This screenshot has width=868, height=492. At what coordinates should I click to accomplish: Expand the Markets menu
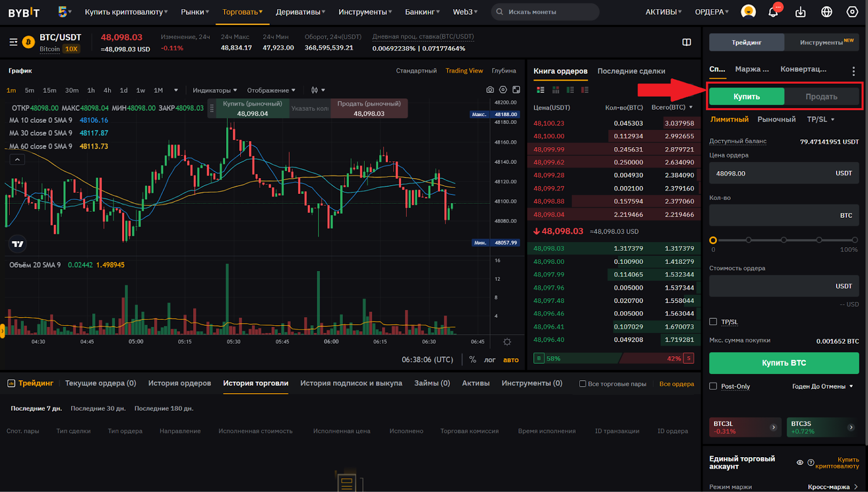tap(195, 12)
